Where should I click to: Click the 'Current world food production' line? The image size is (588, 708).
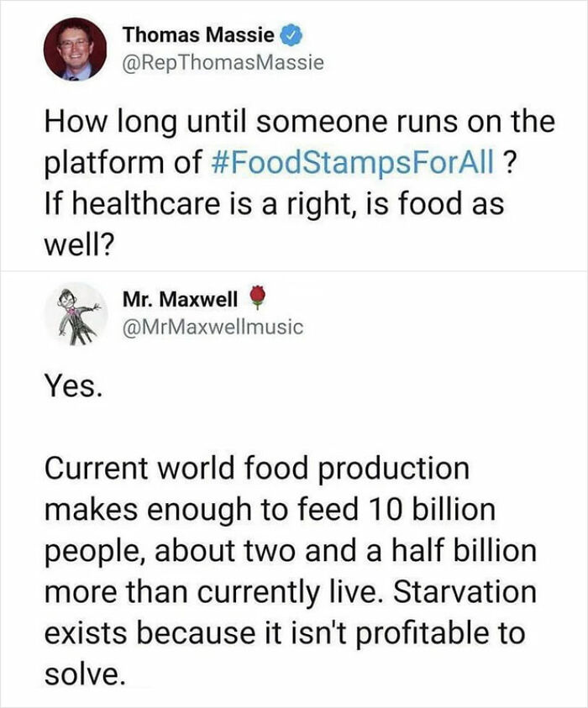(x=256, y=468)
